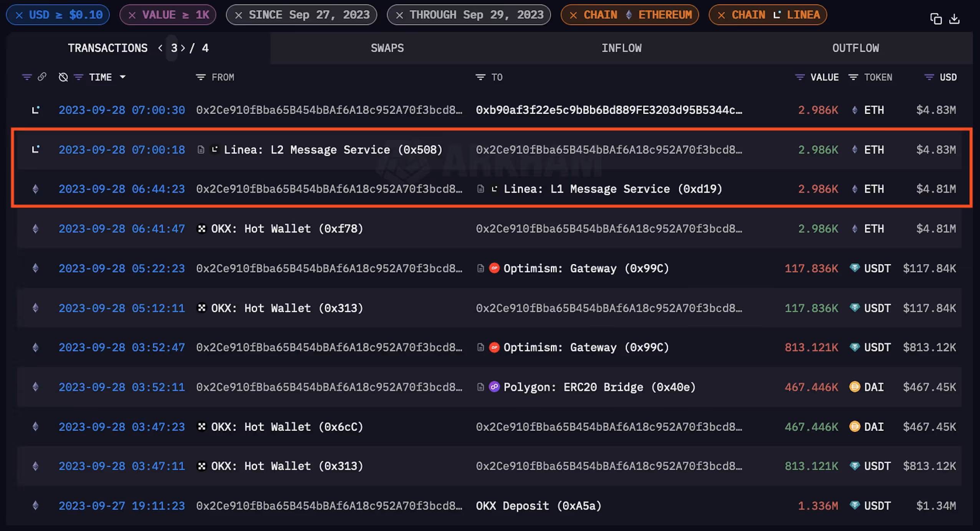Switch to the SWAPS tab
This screenshot has width=980, height=531.
pos(387,48)
